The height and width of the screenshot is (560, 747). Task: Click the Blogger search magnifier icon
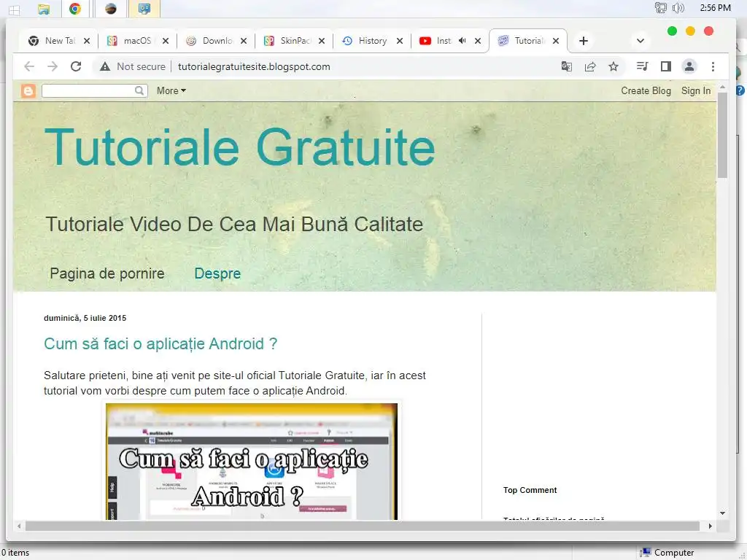[x=139, y=90]
